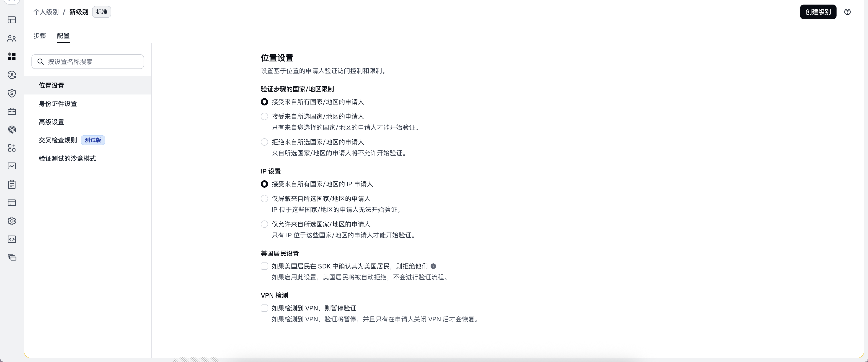
Task: Click the IP 设置 section heading
Action: pos(271,171)
